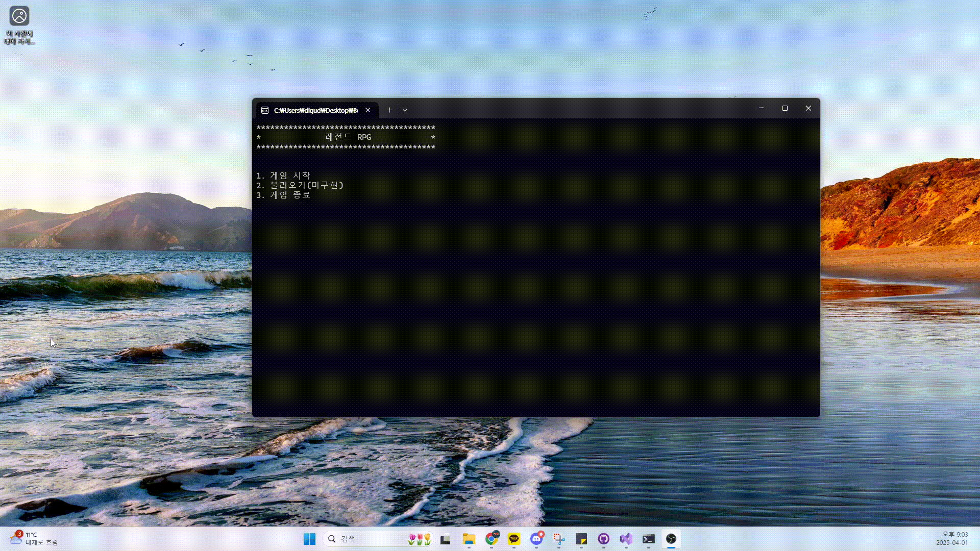The height and width of the screenshot is (551, 980).
Task: Open Snipping Tool from the taskbar
Action: (x=559, y=539)
